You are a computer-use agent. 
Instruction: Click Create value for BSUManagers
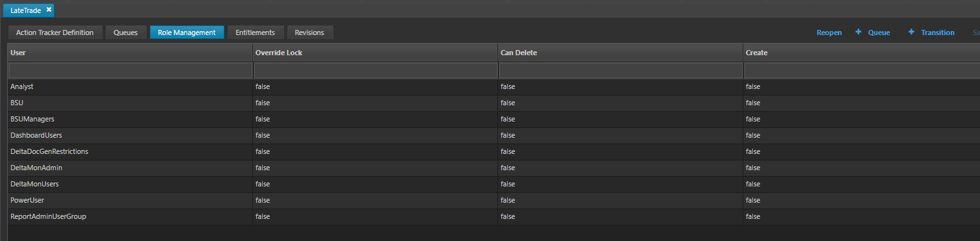pos(753,119)
